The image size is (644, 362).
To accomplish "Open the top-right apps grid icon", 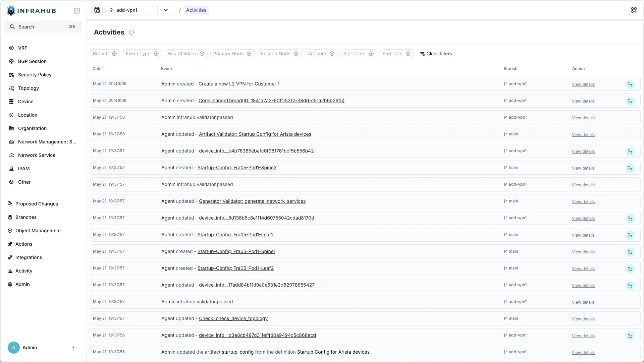I will pyautogui.click(x=634, y=10).
